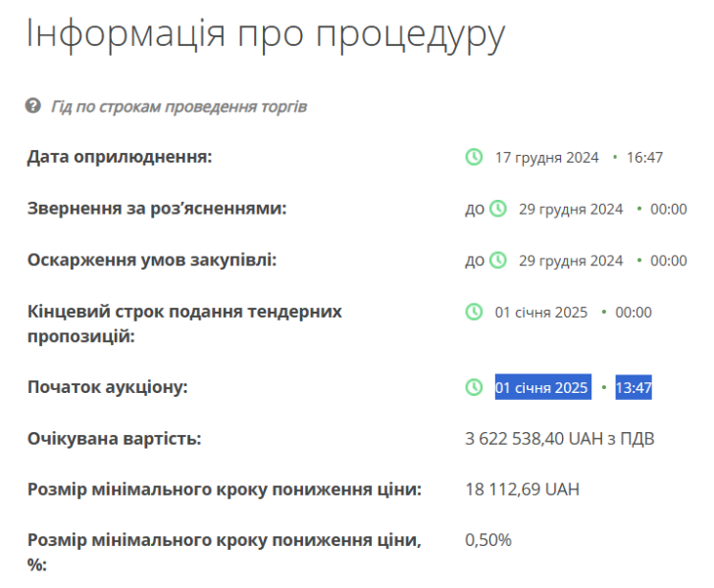Image resolution: width=714 pixels, height=588 pixels.
Task: Click the 'Оскарження умов закупівлі:' label
Action: (x=152, y=261)
